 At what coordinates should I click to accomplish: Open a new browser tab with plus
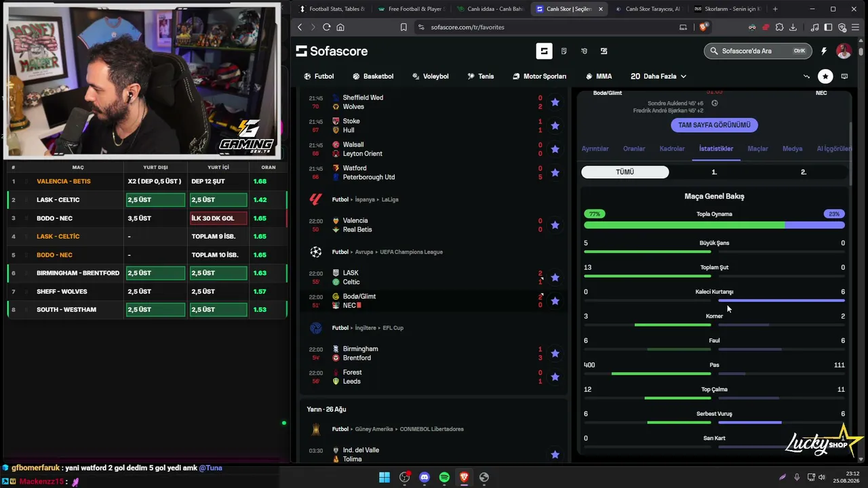point(775,9)
